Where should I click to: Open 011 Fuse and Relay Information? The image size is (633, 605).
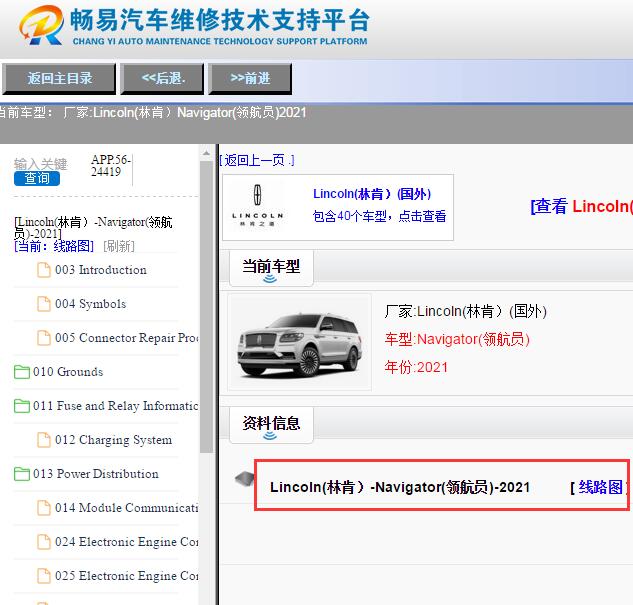click(x=115, y=405)
